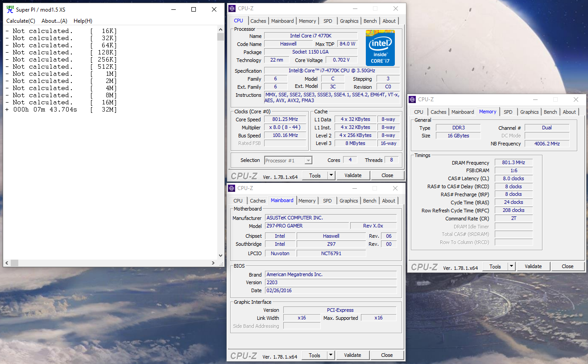The image size is (588, 364).
Task: Expand Tools dropdown arrow in bottom Mainboard window
Action: point(331,355)
